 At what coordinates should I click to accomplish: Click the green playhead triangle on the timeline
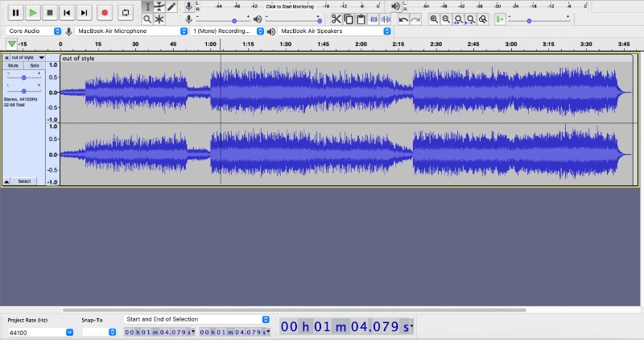coord(11,44)
